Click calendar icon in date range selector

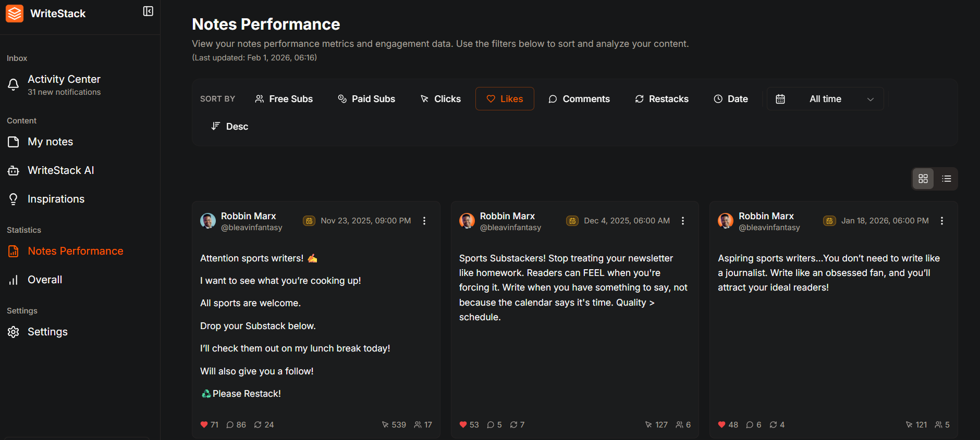coord(780,99)
